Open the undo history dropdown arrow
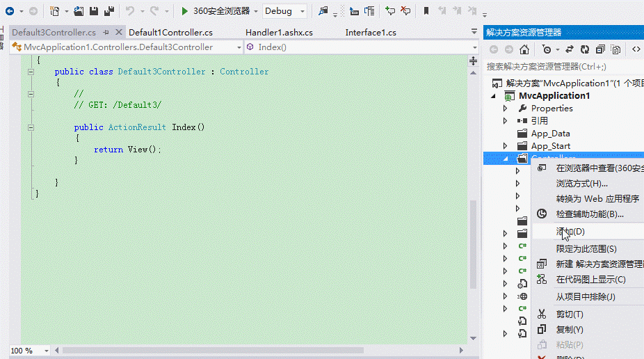Viewport: 644px width, 359px height. [142, 12]
